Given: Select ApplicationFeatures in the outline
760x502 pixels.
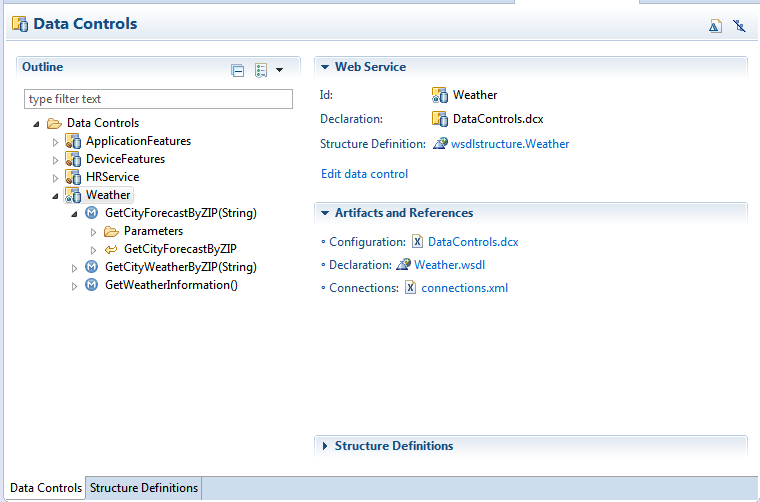Looking at the screenshot, I should (x=139, y=141).
